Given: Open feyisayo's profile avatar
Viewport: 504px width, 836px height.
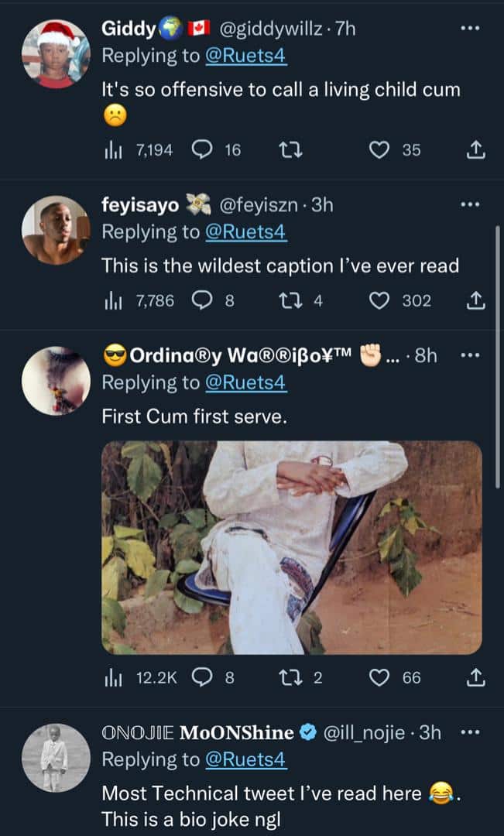Looking at the screenshot, I should coord(55,229).
